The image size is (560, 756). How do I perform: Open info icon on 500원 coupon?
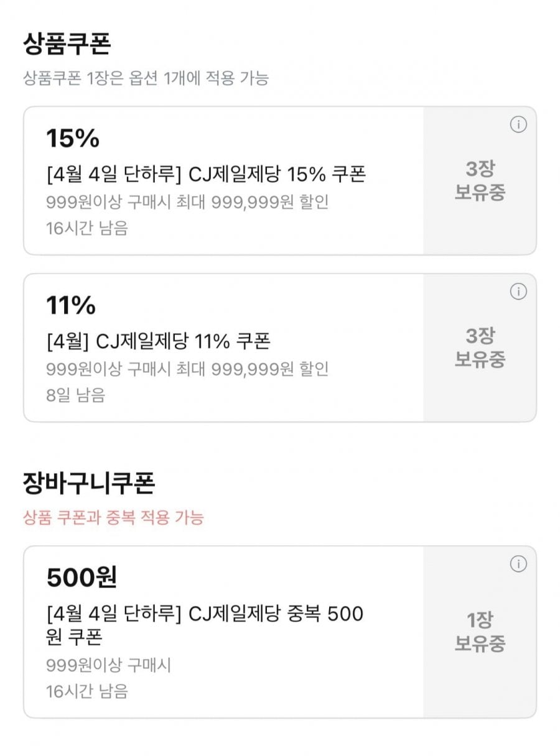point(518,564)
